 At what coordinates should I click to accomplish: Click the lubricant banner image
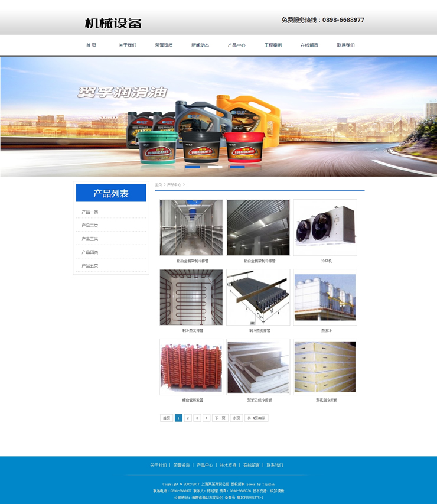[x=218, y=116]
